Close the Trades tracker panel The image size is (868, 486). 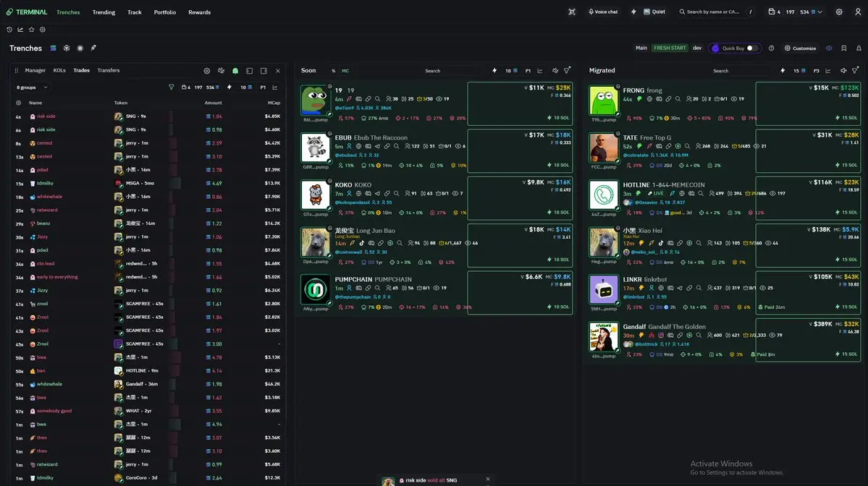click(x=278, y=71)
